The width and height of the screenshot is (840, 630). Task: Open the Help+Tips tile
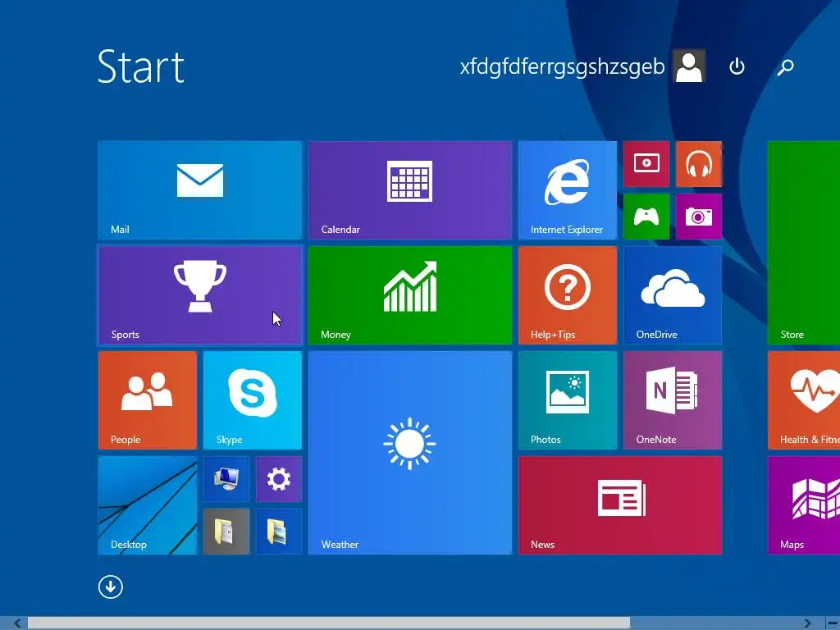pyautogui.click(x=568, y=295)
